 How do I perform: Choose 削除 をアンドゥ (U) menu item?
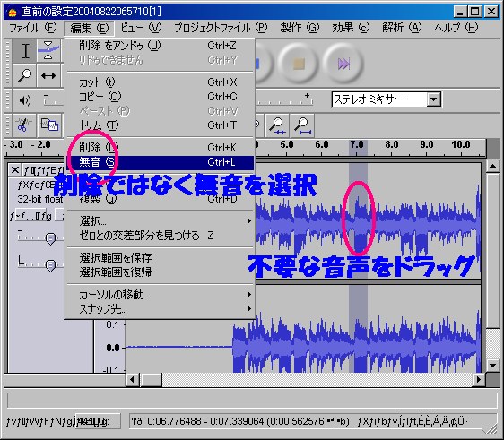click(x=160, y=46)
